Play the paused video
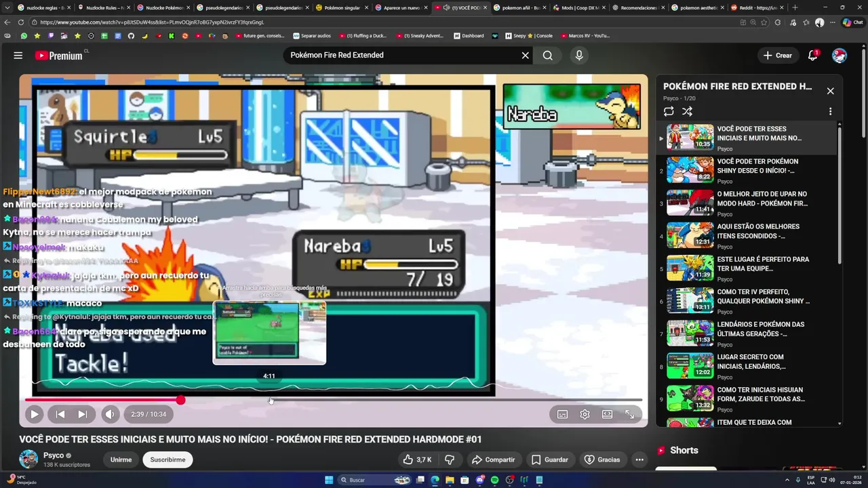The image size is (868, 488). (34, 414)
